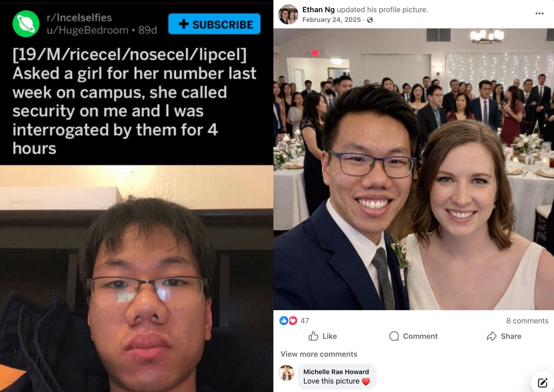The image size is (554, 392).
Task: Open the wedding profile picture photo
Action: [x=414, y=169]
